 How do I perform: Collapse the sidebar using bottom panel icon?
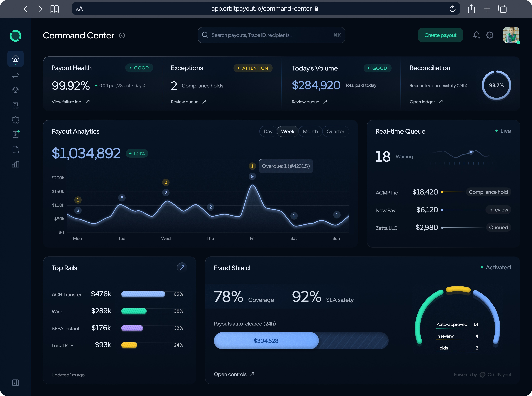pos(15,383)
